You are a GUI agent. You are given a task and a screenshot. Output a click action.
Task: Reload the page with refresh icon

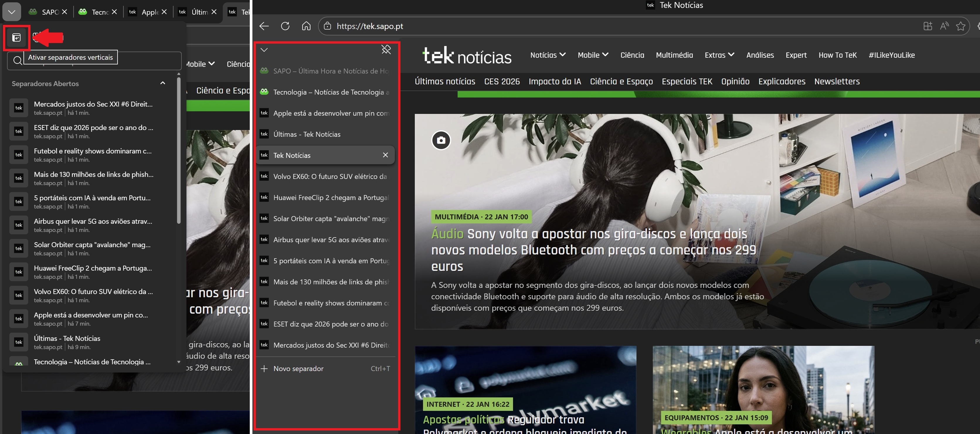coord(285,26)
